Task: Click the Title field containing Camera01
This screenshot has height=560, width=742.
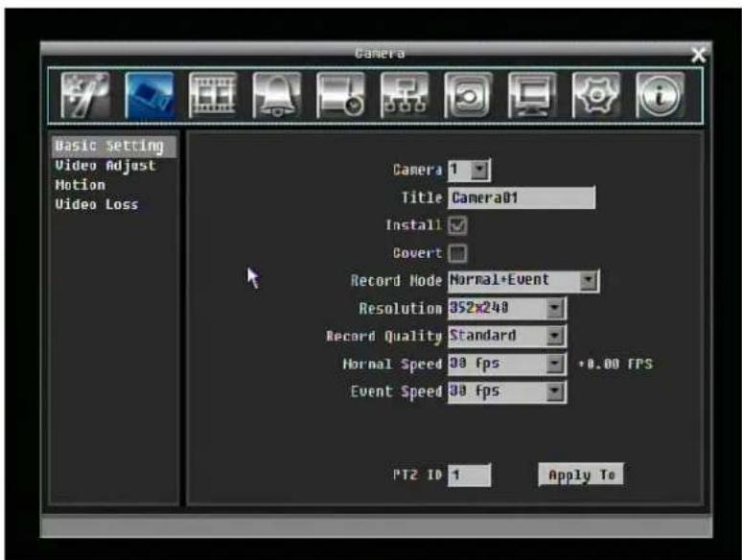Action: (x=522, y=198)
